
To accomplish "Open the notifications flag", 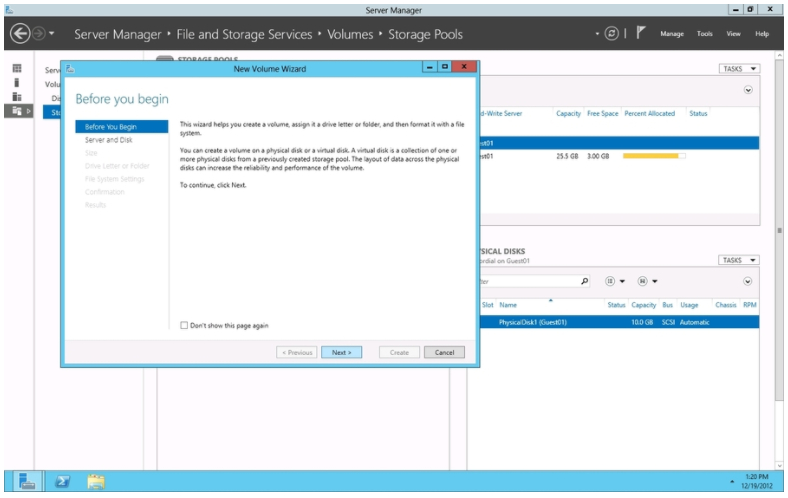I will point(640,33).
